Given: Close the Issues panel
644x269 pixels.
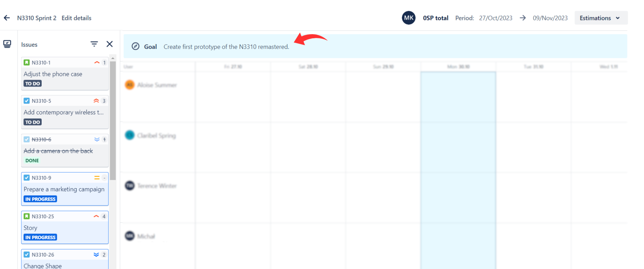Looking at the screenshot, I should click(x=110, y=44).
